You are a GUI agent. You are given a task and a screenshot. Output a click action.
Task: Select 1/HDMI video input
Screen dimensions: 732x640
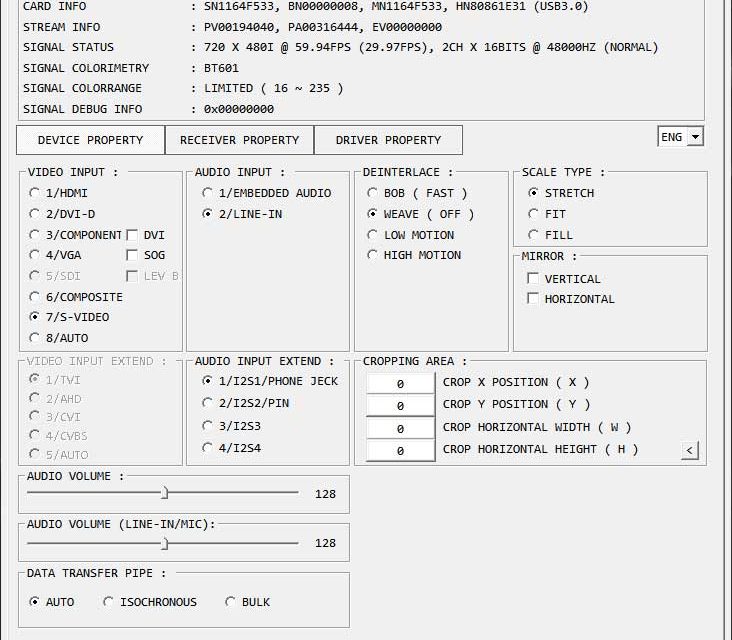click(x=35, y=193)
